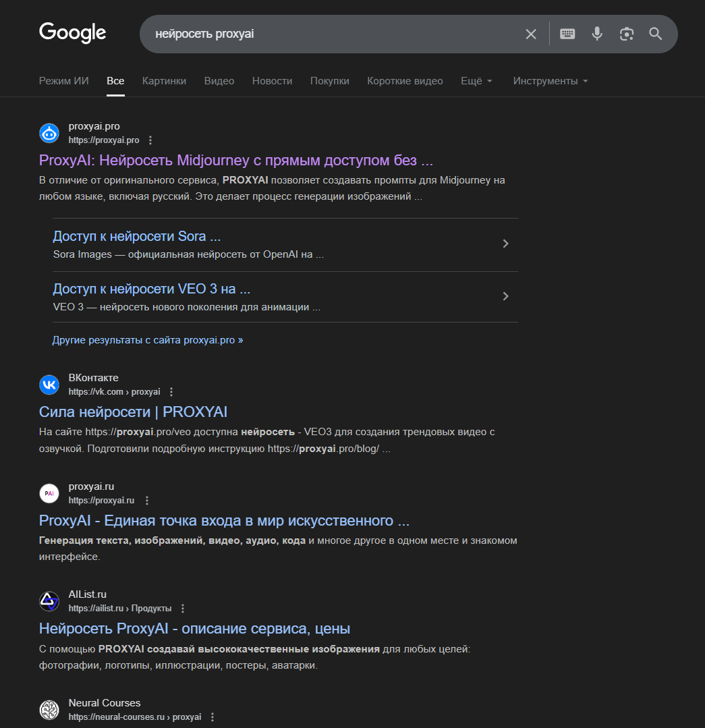The height and width of the screenshot is (728, 705).
Task: Open the on-screen keyboard input tool
Action: pos(567,34)
